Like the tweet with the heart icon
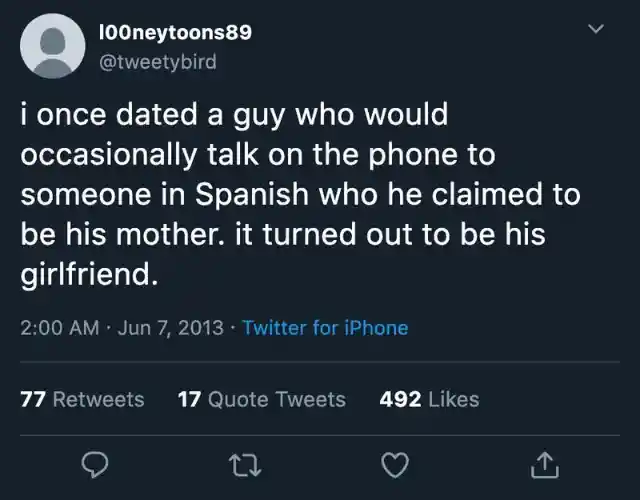 pyautogui.click(x=395, y=462)
